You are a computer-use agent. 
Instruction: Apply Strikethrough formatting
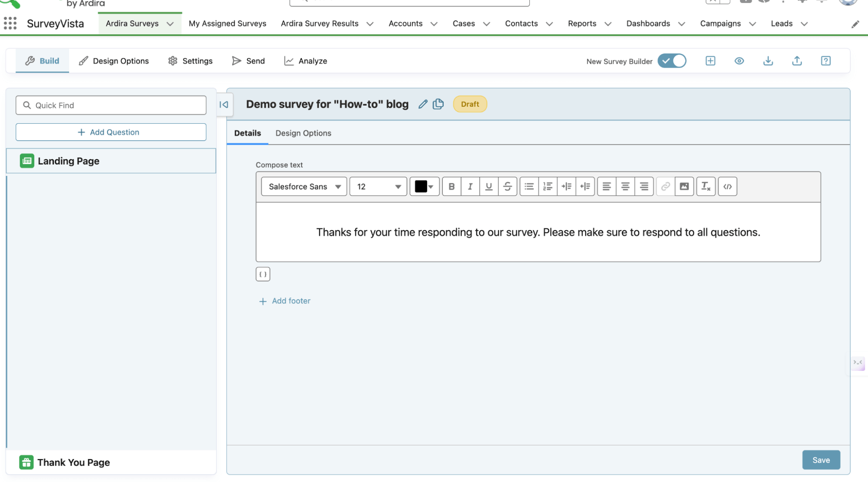point(508,186)
